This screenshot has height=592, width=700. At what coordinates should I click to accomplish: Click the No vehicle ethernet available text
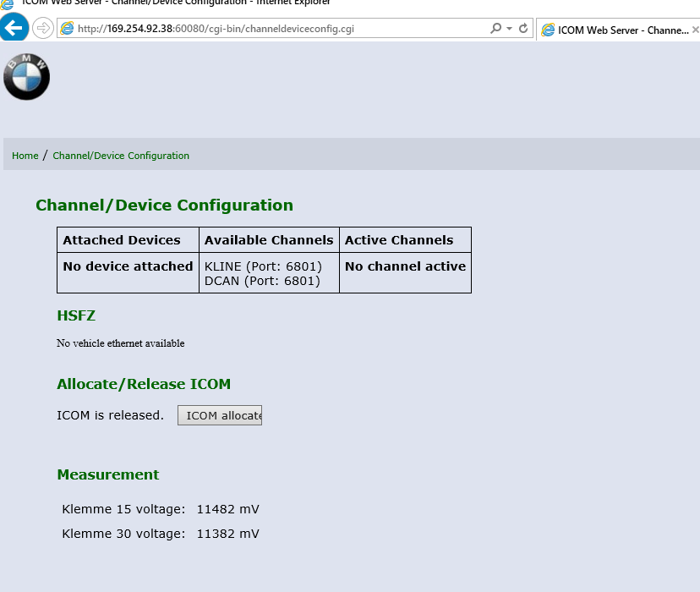click(121, 343)
